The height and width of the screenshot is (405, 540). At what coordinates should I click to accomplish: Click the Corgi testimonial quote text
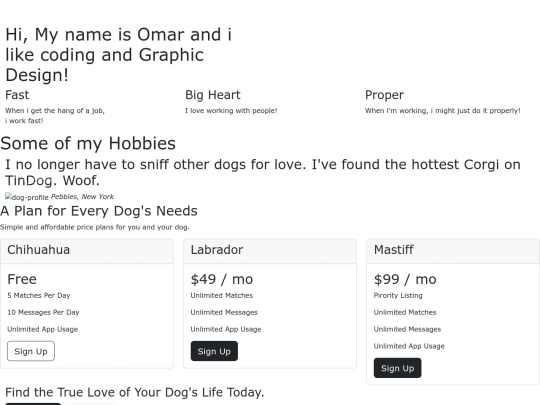[263, 172]
